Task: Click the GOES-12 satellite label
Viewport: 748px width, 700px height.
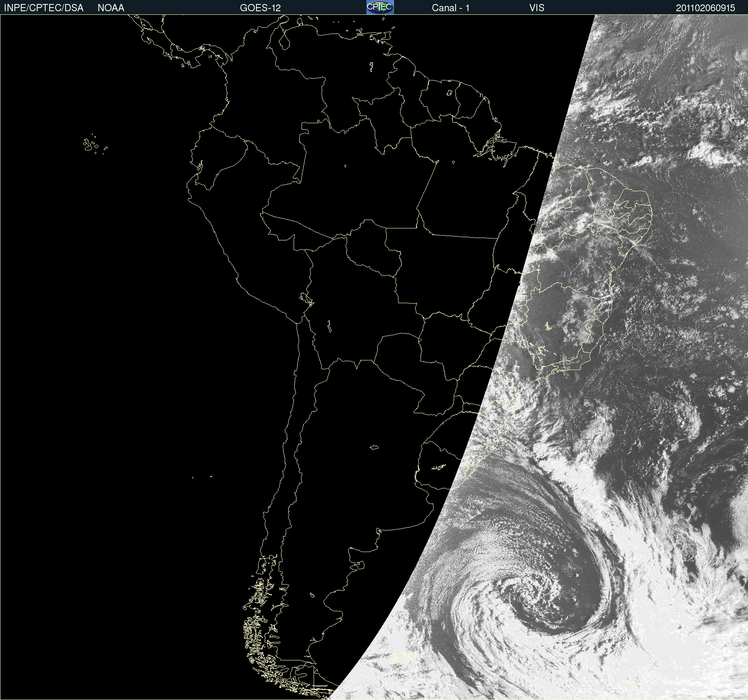Action: (x=260, y=8)
